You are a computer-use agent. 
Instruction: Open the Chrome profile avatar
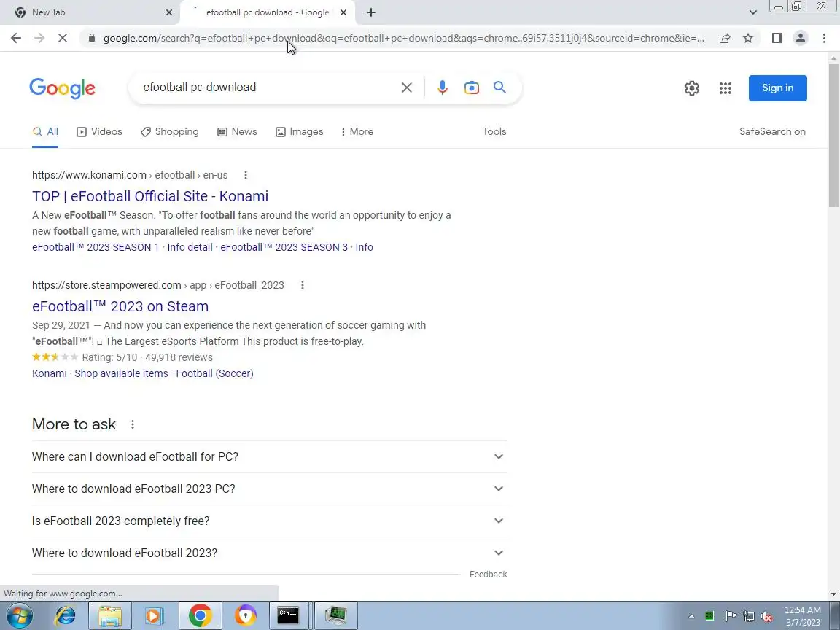pyautogui.click(x=801, y=38)
